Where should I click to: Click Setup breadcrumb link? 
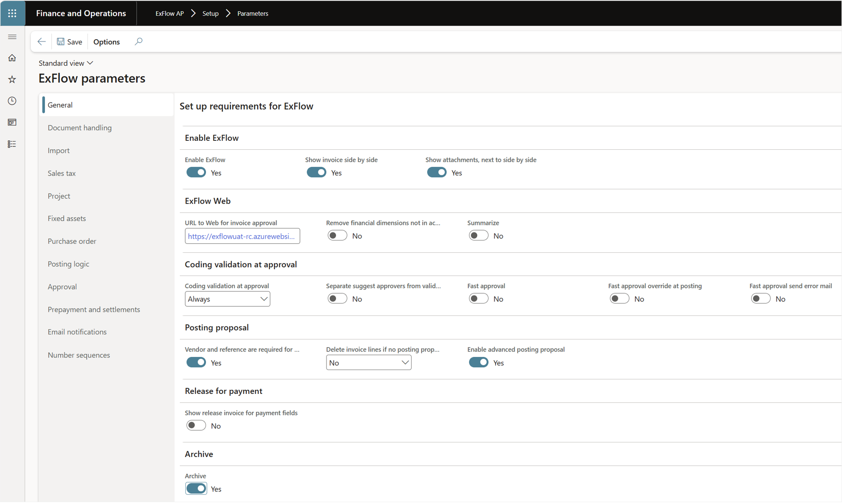[210, 13]
